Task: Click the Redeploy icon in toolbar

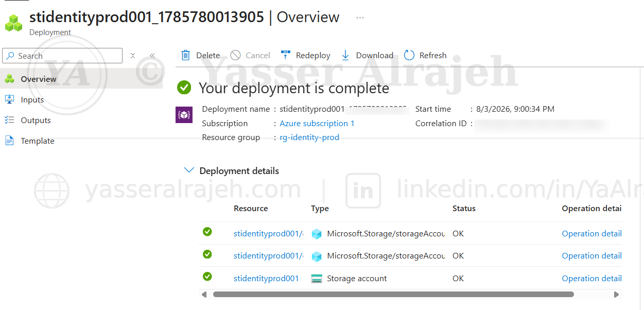Action: coord(285,55)
